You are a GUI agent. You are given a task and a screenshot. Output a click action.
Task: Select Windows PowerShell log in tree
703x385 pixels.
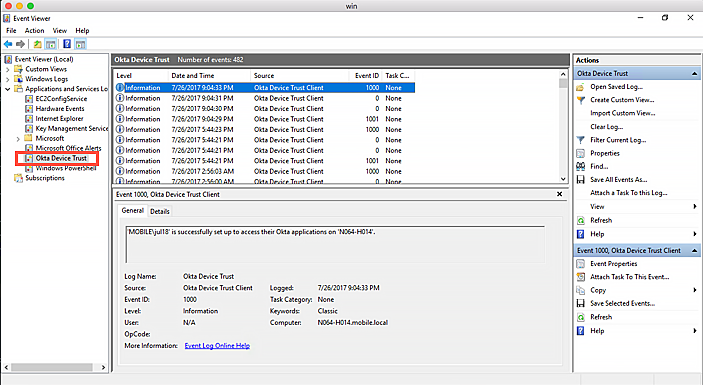[65, 169]
